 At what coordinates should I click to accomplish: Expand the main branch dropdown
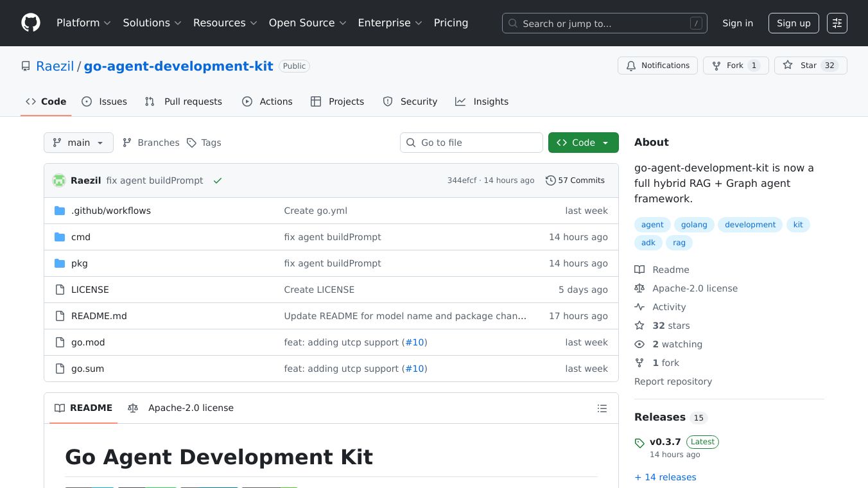[78, 143]
